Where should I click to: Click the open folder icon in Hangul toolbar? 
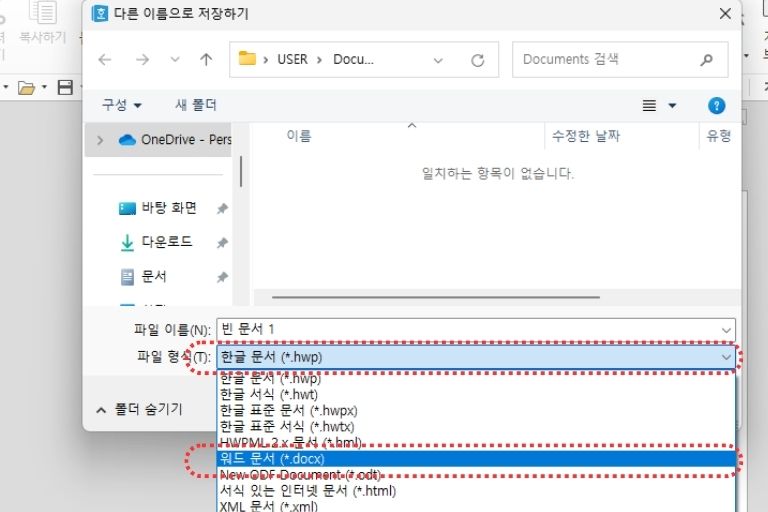[x=26, y=88]
